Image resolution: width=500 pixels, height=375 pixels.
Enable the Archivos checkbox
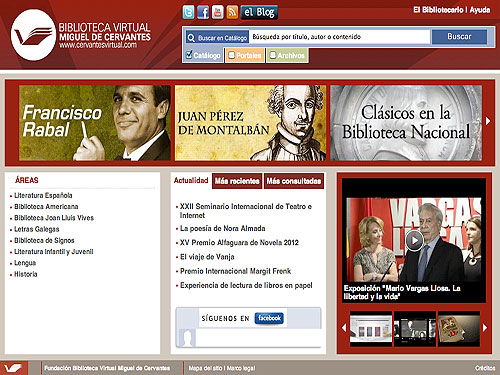[x=273, y=55]
